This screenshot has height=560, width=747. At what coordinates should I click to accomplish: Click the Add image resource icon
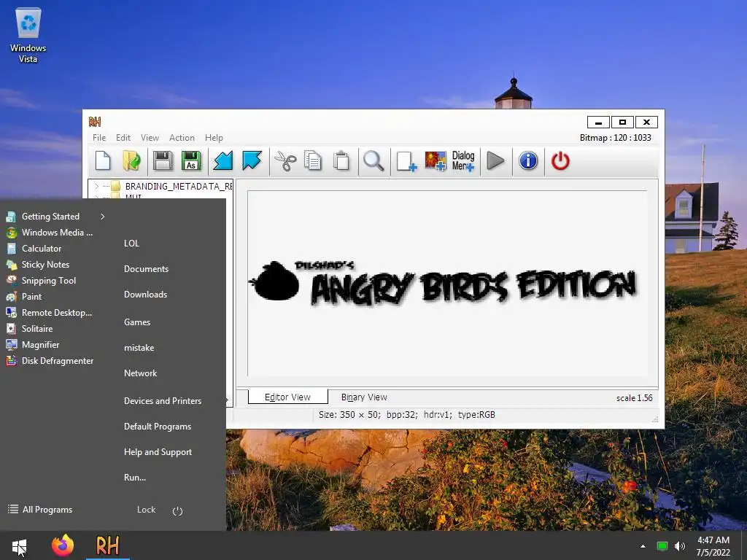pos(436,161)
